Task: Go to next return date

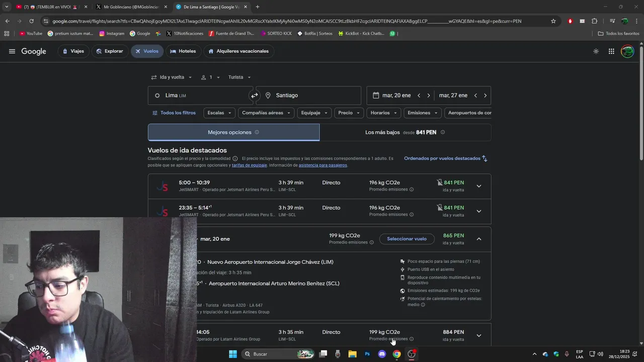Action: 485,96
